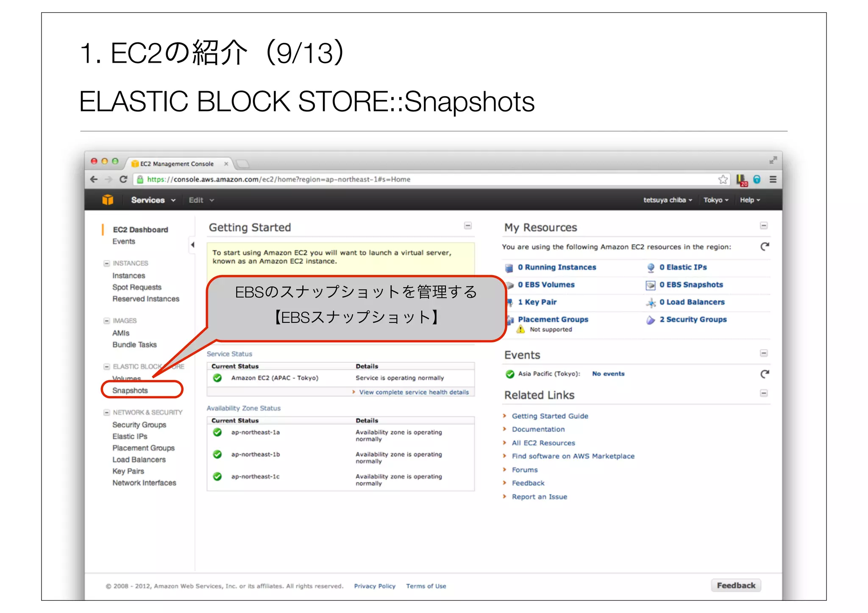
Task: Collapse the Getting Started panel
Action: pos(468,226)
